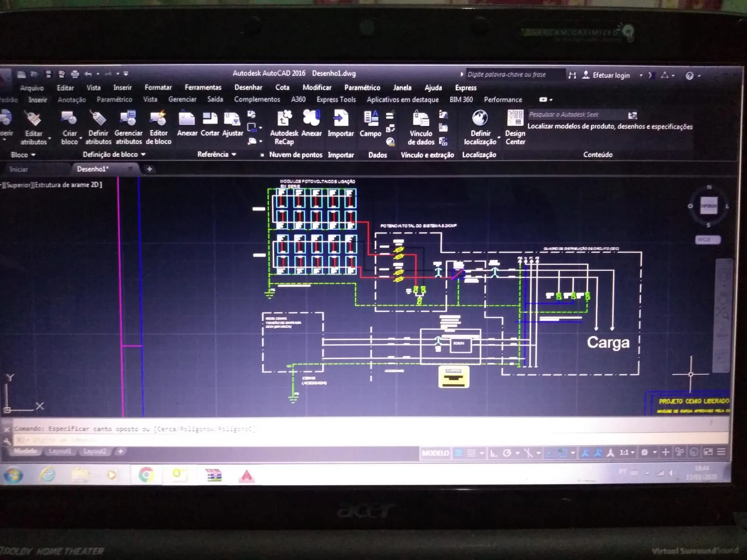Toggle grid display in status bar
Image resolution: width=747 pixels, height=560 pixels.
click(x=459, y=453)
